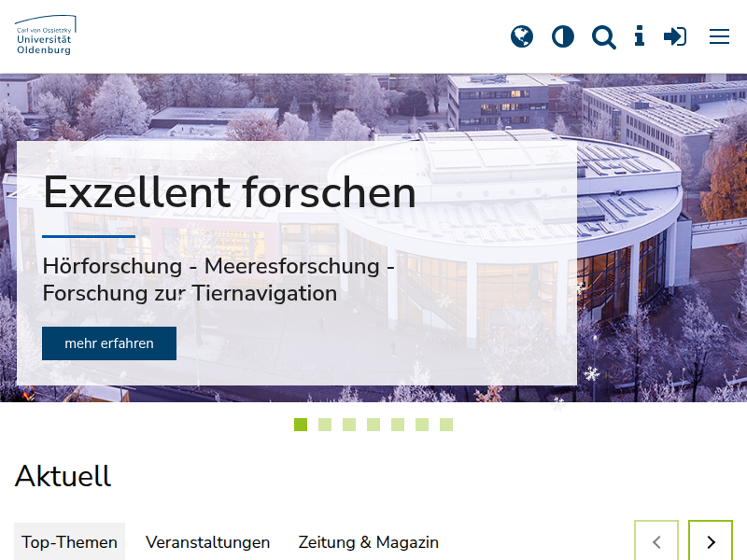Click the next arrow chevron button
The height and width of the screenshot is (560, 747).
711,542
